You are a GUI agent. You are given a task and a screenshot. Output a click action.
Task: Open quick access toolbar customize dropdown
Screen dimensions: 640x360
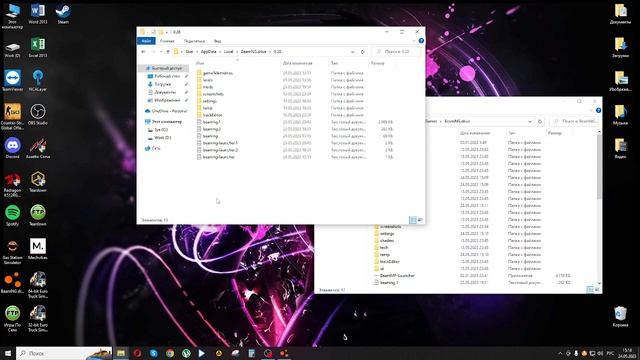tap(167, 32)
